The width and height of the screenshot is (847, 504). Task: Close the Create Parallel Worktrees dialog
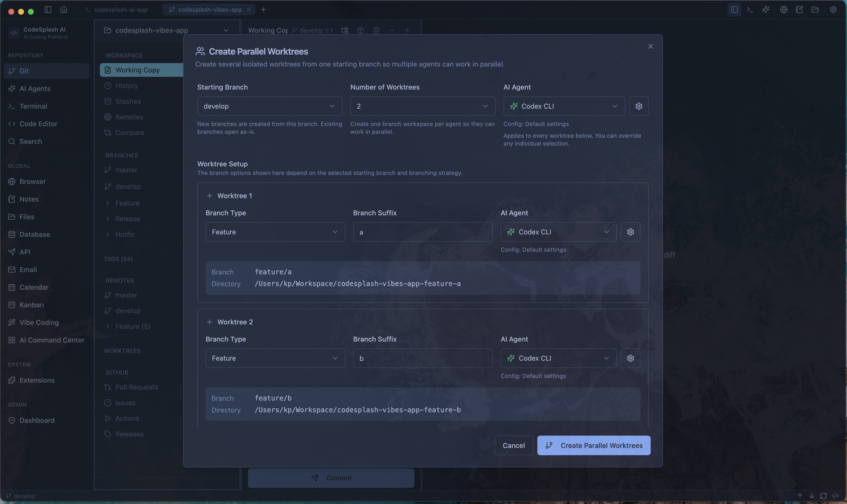[650, 46]
